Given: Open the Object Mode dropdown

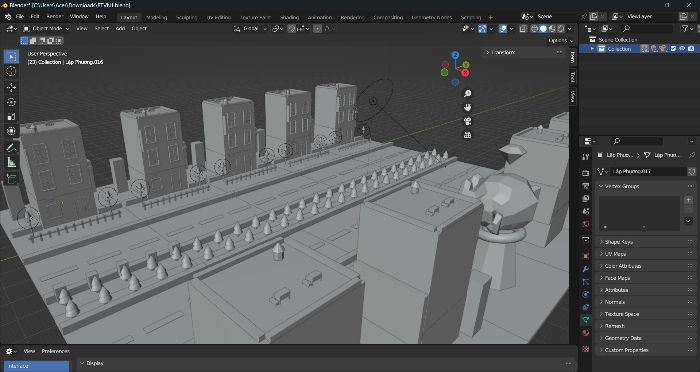Looking at the screenshot, I should (x=46, y=29).
